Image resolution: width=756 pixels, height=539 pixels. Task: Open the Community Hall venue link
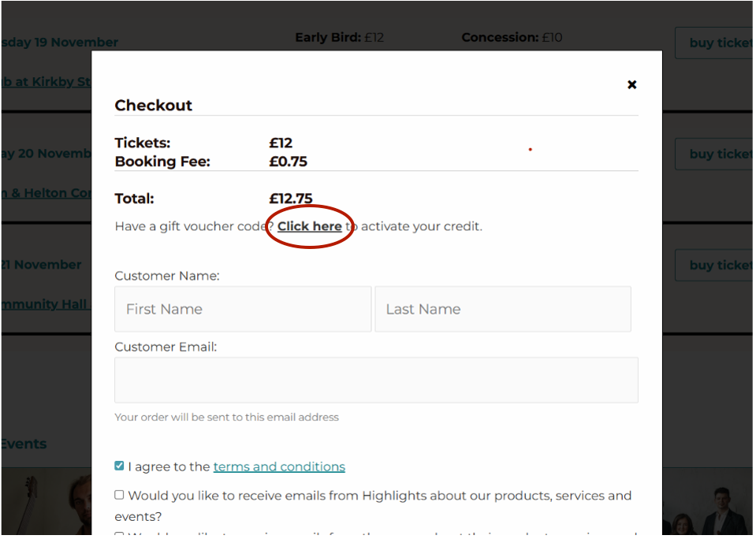tap(43, 303)
